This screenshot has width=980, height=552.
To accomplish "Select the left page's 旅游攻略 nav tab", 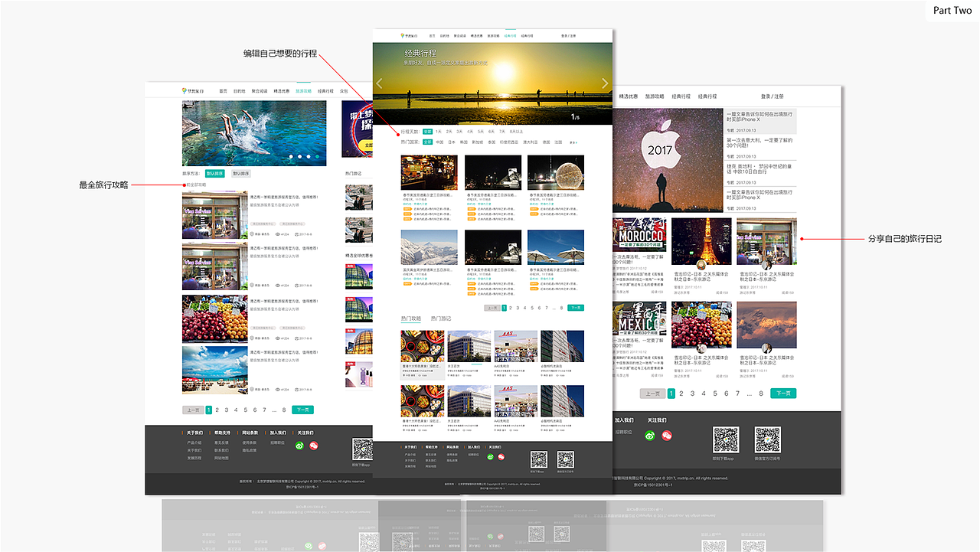I will point(303,91).
